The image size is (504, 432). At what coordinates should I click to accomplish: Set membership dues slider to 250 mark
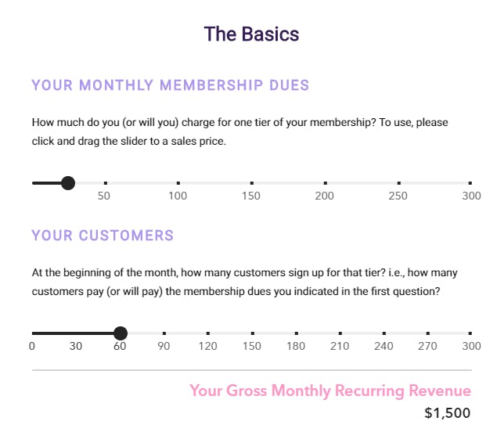(x=399, y=183)
